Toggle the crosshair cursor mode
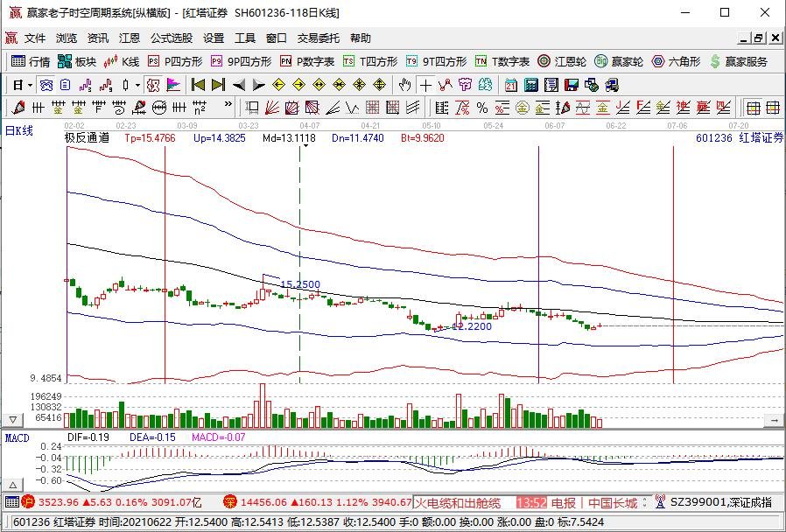Viewport: 786px width, 532px height. point(425,85)
